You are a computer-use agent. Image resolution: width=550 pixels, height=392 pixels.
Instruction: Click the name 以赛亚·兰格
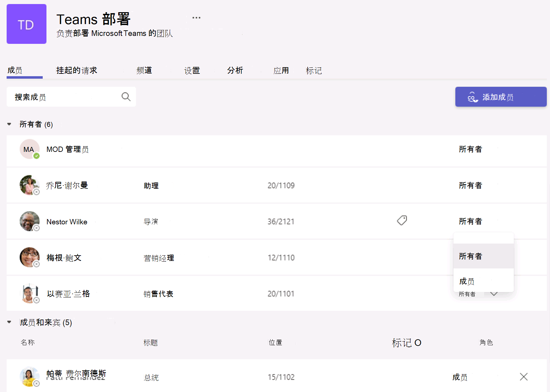(68, 294)
